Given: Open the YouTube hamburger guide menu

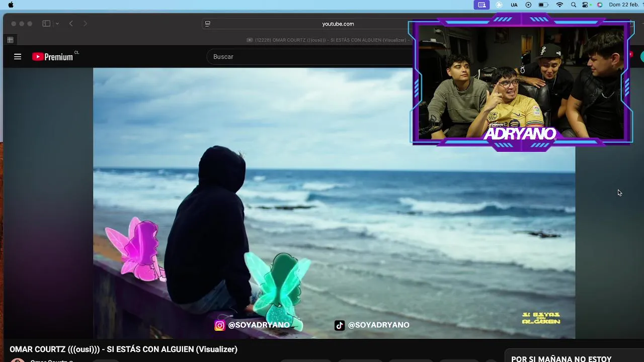Looking at the screenshot, I should click(x=18, y=57).
